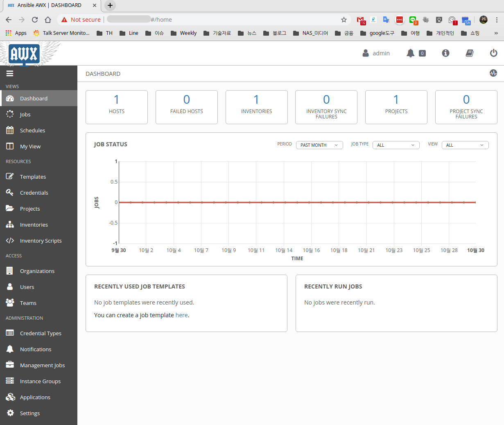Click the My View columns icon

pyautogui.click(x=10, y=146)
